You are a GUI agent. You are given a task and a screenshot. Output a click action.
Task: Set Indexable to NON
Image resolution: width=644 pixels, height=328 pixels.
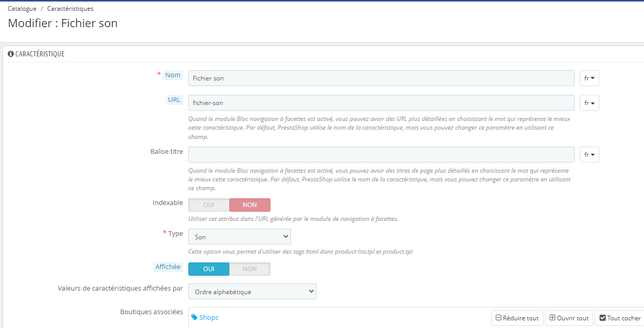pos(250,205)
